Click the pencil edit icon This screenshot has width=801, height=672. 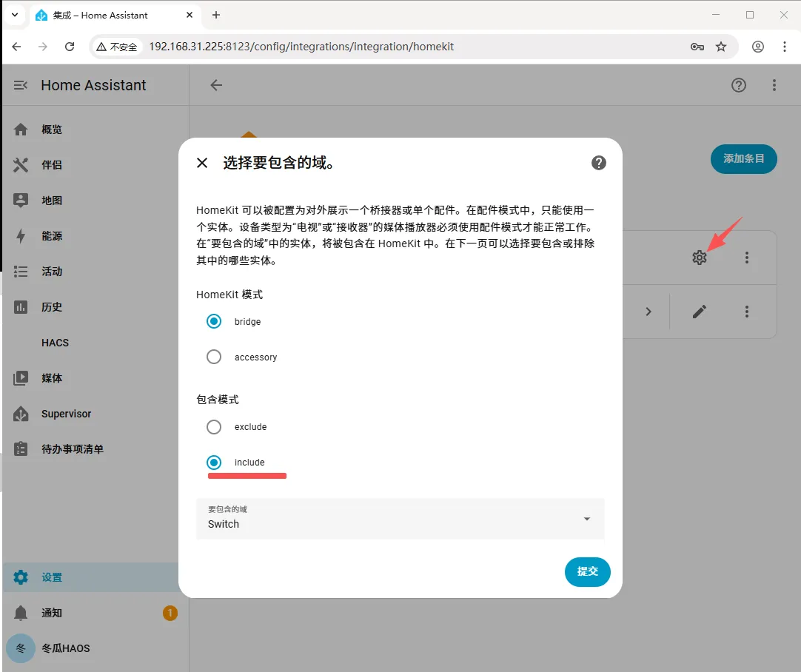700,312
